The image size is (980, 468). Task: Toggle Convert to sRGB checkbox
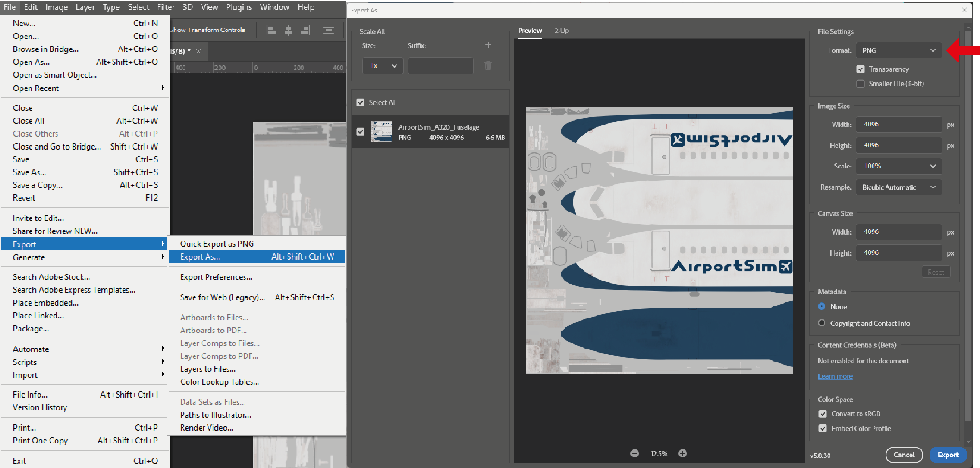click(823, 414)
